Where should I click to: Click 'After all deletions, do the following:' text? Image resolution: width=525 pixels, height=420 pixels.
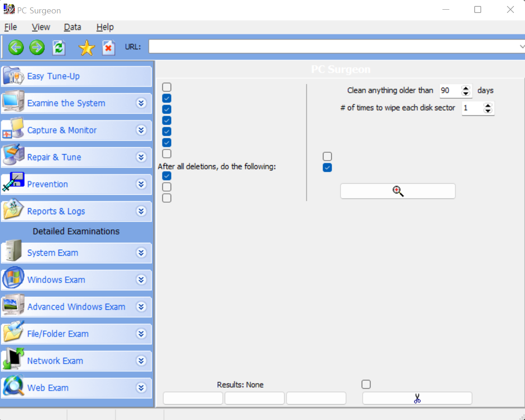tap(217, 167)
